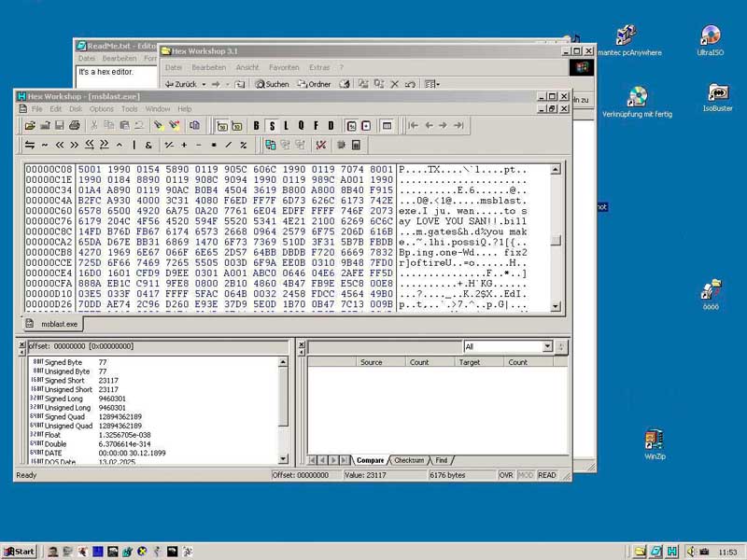Image resolution: width=747 pixels, height=560 pixels.
Task: Click the modulus percent operation icon
Action: (244, 146)
